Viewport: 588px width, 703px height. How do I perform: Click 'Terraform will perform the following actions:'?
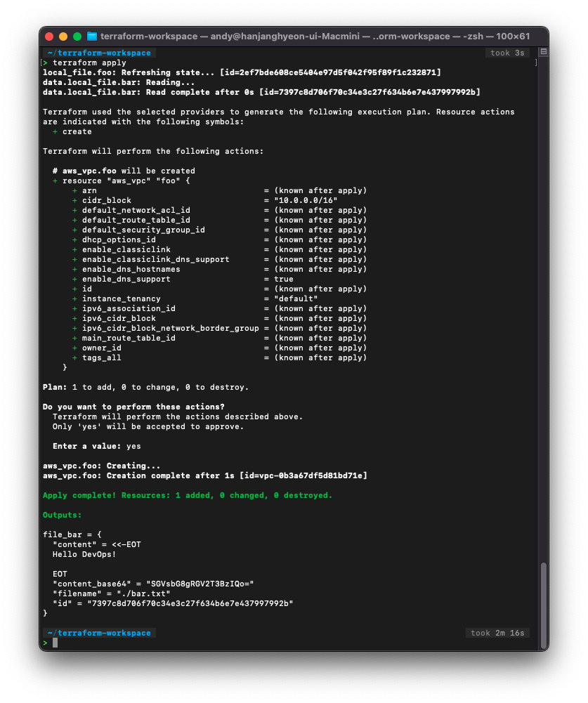point(153,152)
